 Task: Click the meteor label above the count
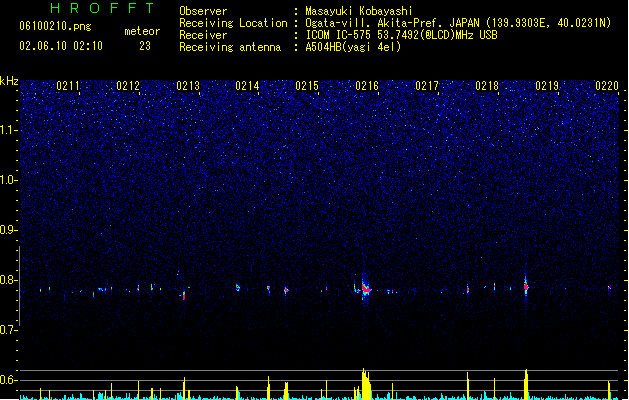click(x=142, y=31)
